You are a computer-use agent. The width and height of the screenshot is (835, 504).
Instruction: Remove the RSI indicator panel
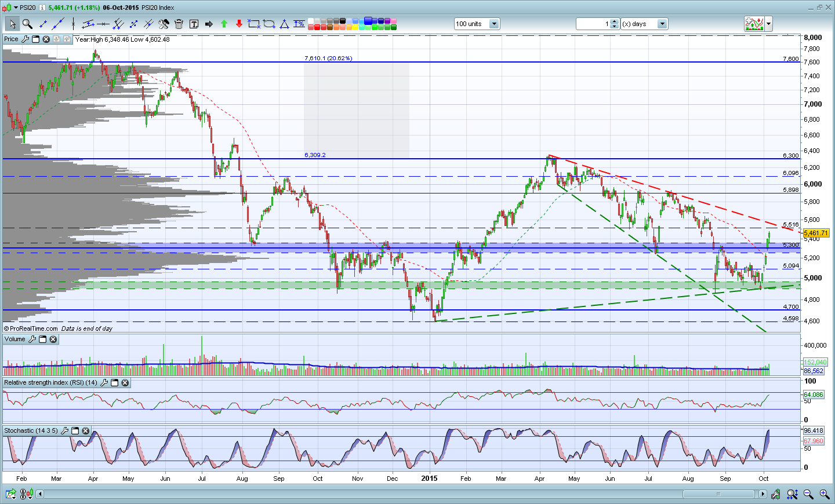point(125,383)
